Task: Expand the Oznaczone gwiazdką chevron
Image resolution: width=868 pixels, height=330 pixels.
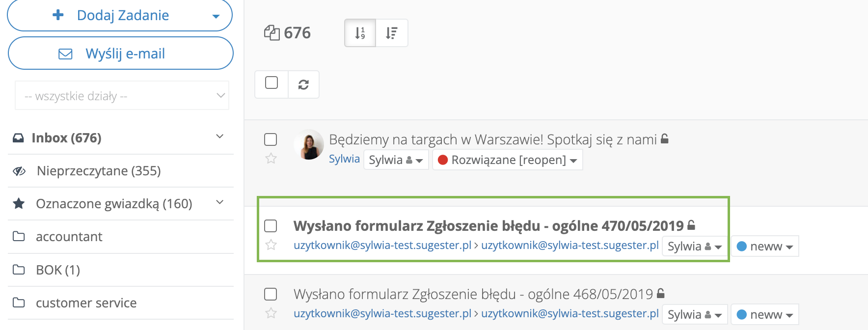Action: pyautogui.click(x=220, y=202)
